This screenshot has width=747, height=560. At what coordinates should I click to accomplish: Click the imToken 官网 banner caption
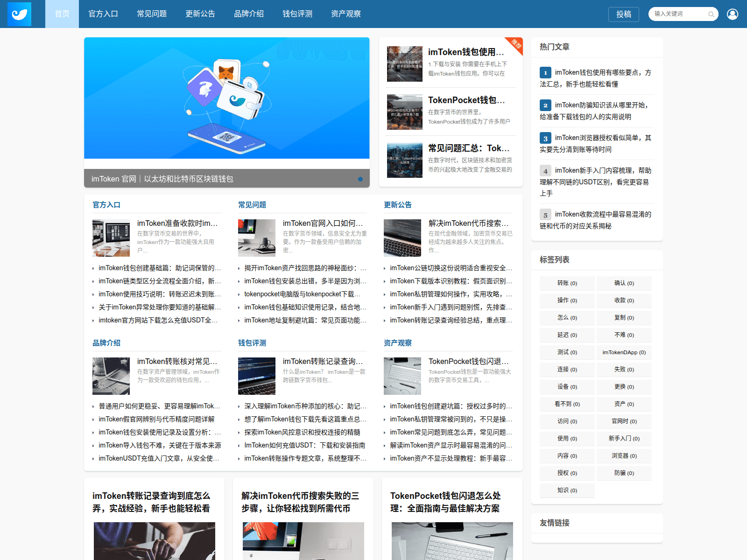pyautogui.click(x=162, y=179)
